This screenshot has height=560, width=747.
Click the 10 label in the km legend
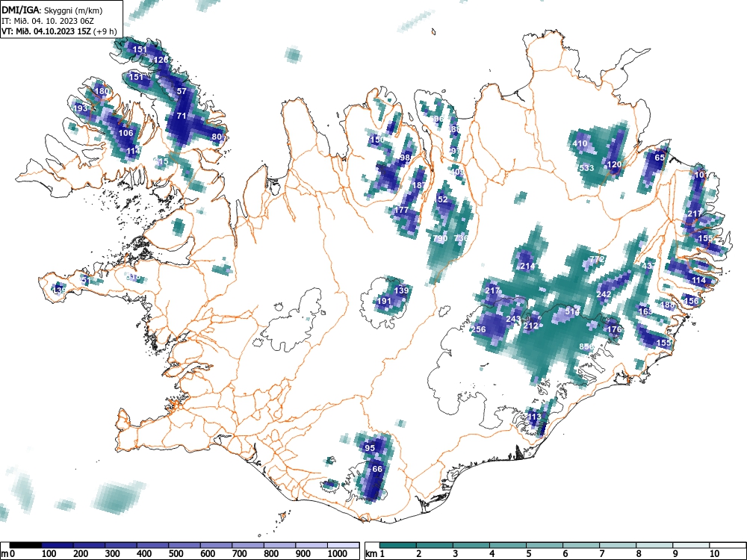pyautogui.click(x=713, y=554)
